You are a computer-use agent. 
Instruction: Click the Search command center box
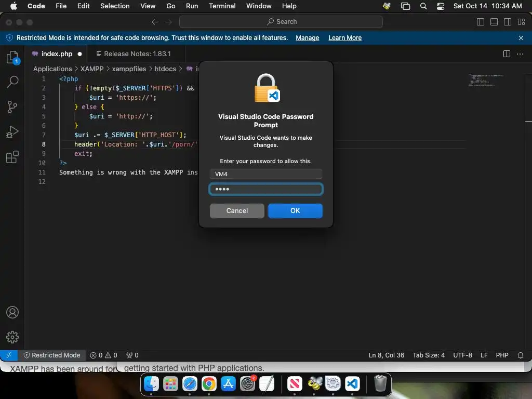pos(281,22)
